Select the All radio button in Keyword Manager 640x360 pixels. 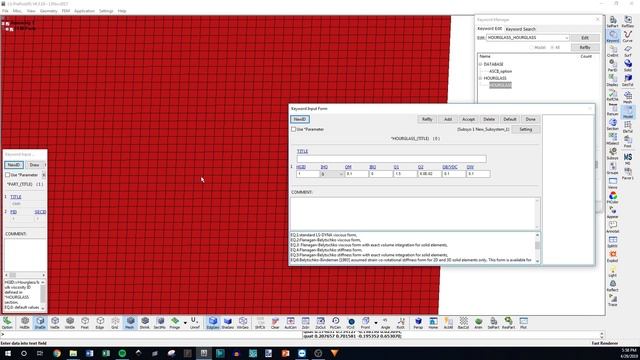(x=552, y=47)
